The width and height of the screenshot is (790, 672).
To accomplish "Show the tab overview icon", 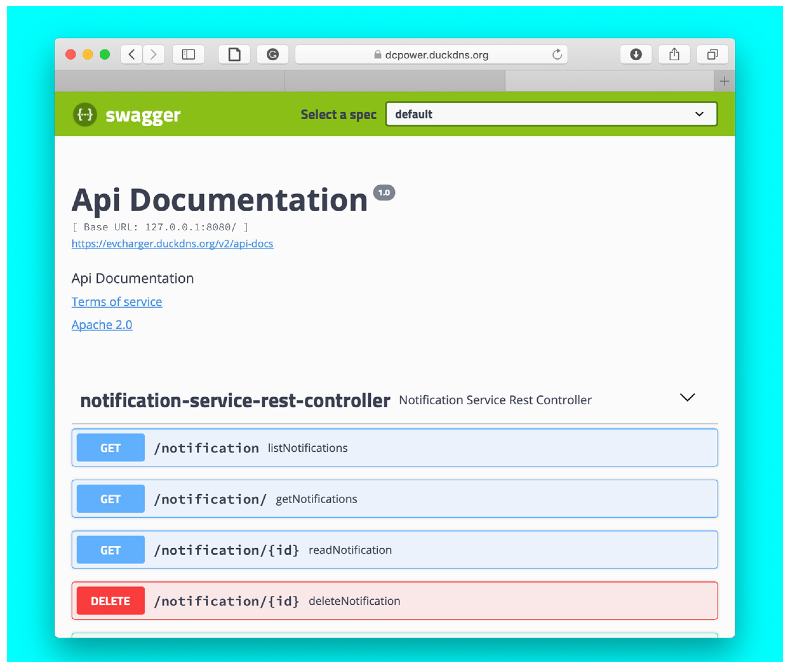I will click(x=712, y=55).
